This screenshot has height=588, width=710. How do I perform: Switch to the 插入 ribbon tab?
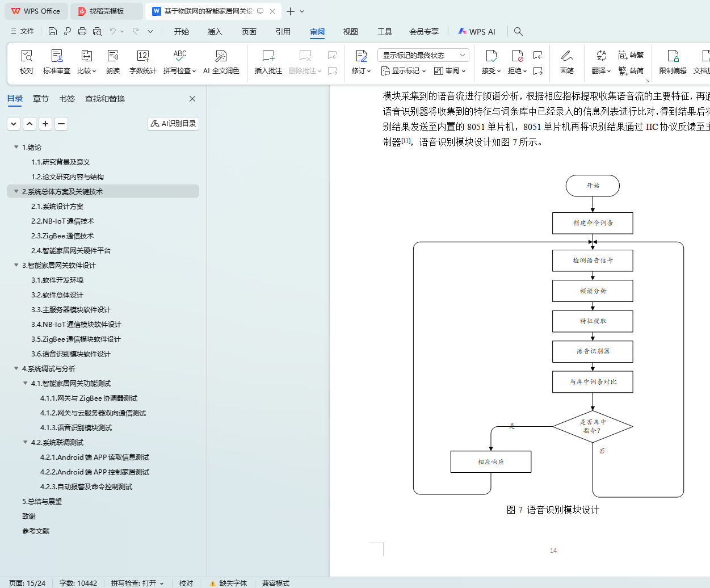(215, 32)
